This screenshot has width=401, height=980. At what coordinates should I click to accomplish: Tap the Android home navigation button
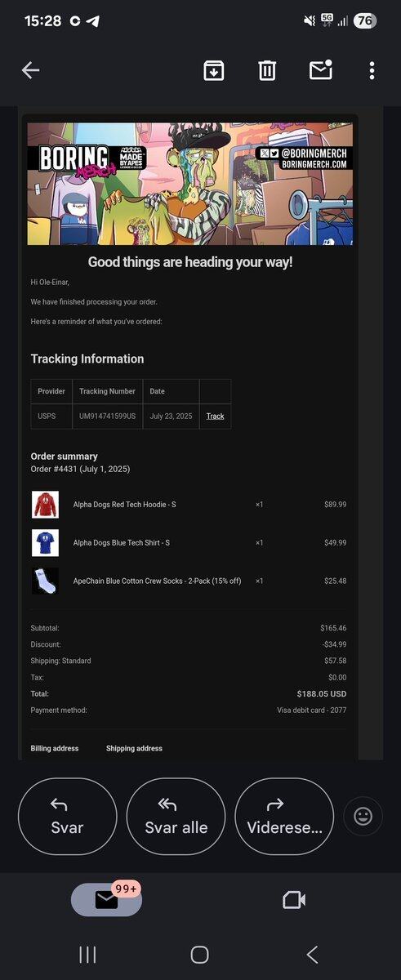tap(200, 955)
